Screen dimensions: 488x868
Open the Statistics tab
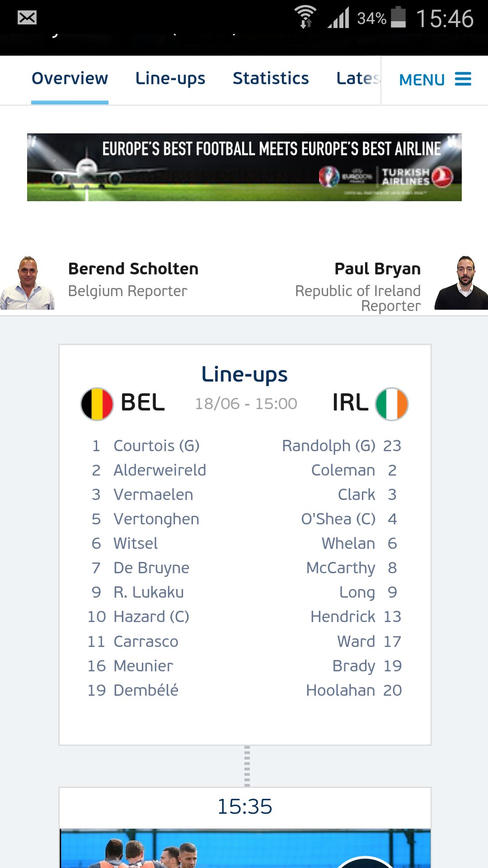271,79
